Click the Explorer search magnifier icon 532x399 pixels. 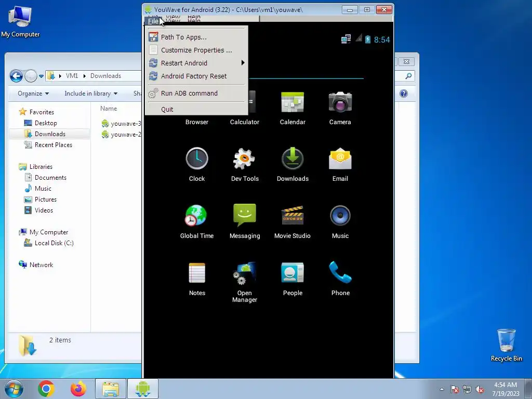[x=408, y=76]
